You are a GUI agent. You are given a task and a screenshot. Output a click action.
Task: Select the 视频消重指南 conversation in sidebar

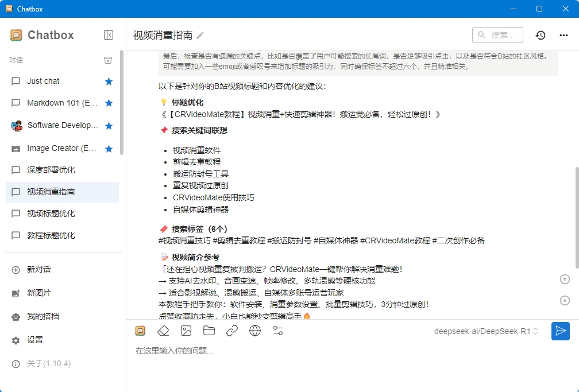coord(62,192)
